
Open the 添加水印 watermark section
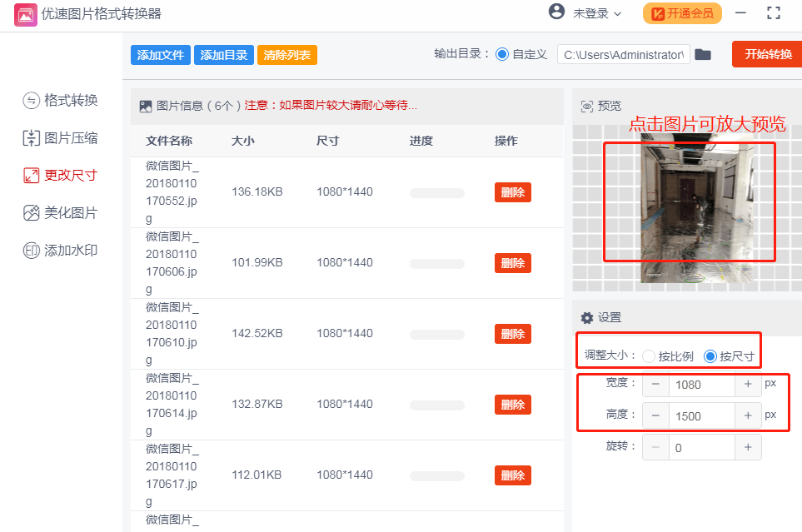coord(60,250)
